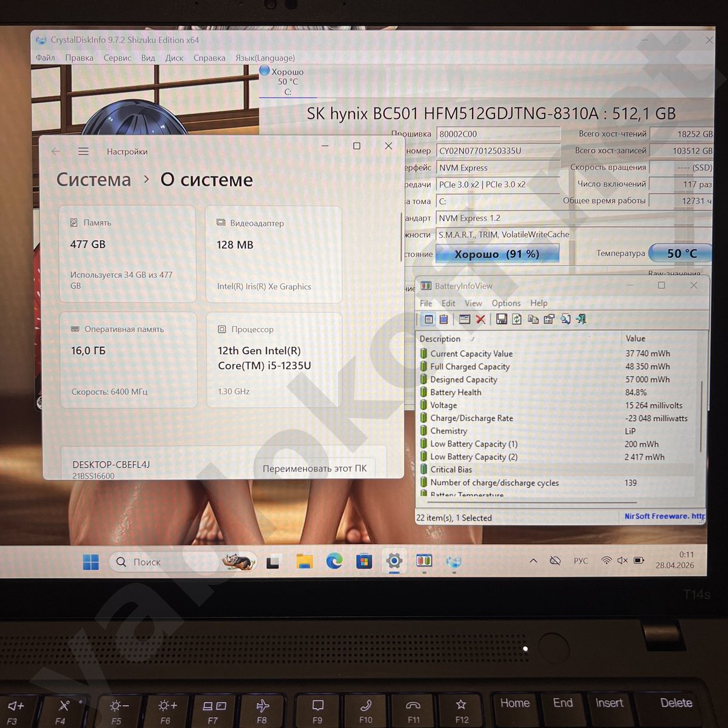Open the hamburger navigation menu in Settings
Screen dimensions: 728x728
click(84, 151)
